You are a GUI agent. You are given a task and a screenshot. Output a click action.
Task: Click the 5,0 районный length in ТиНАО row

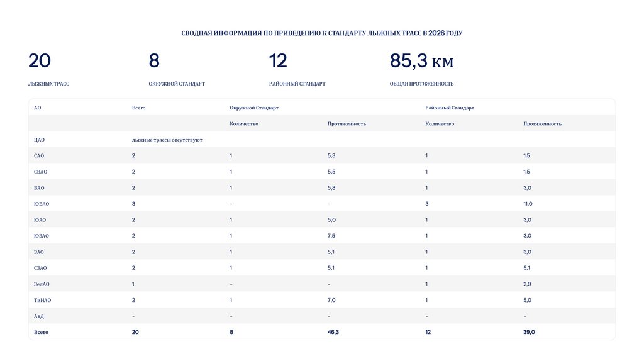528,300
